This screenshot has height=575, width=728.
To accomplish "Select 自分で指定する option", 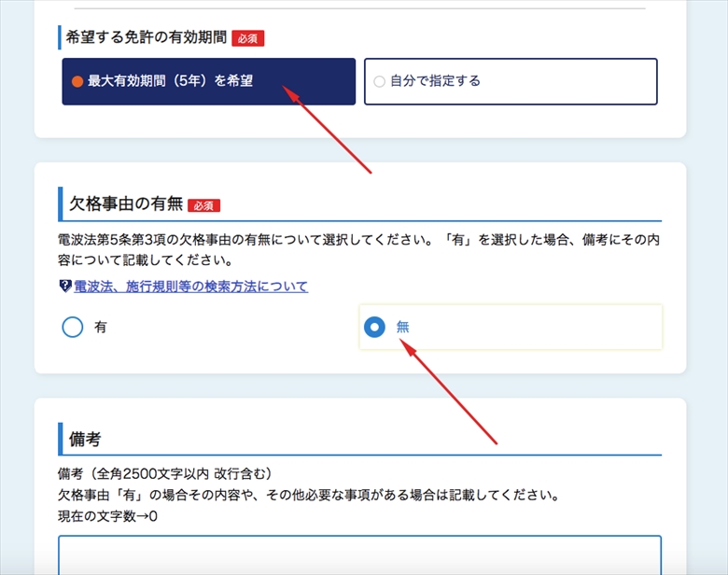I will pyautogui.click(x=511, y=81).
